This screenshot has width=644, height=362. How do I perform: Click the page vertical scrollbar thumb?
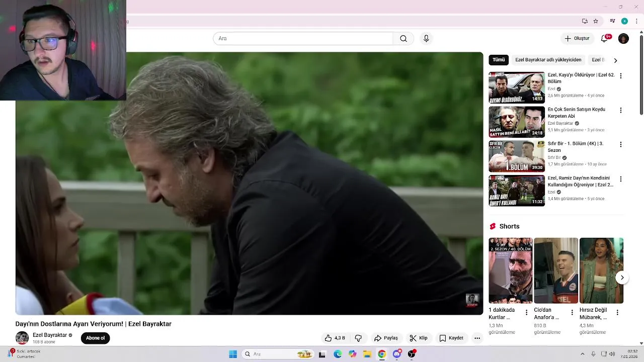(641, 75)
